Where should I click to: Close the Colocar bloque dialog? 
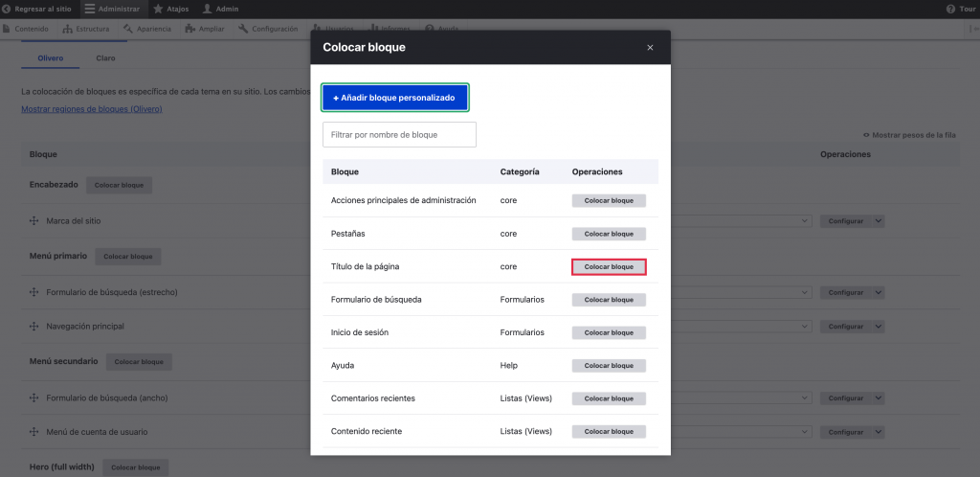[x=650, y=47]
